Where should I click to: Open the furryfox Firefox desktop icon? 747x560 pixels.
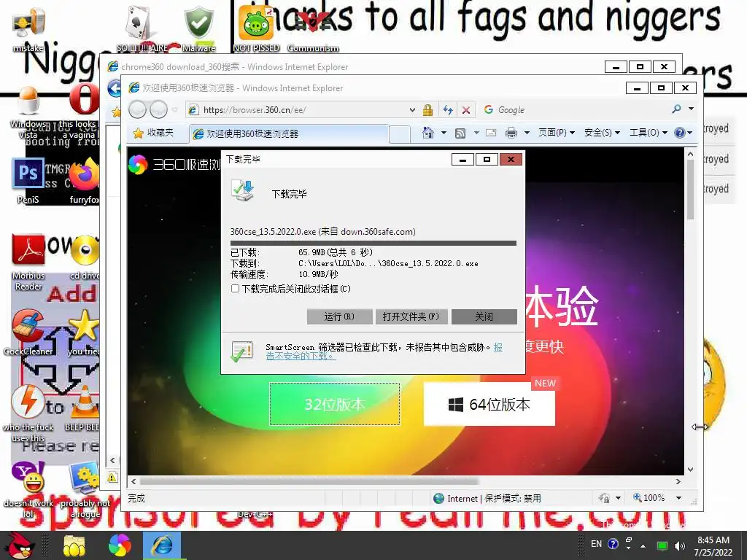pos(85,181)
